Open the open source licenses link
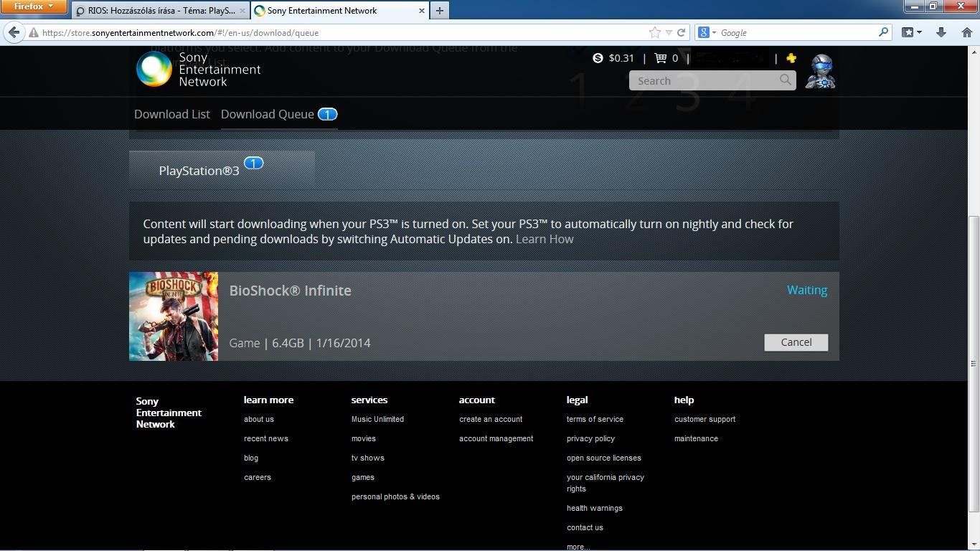This screenshot has height=551, width=980. click(604, 458)
